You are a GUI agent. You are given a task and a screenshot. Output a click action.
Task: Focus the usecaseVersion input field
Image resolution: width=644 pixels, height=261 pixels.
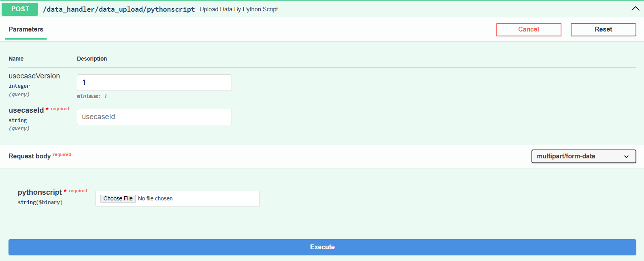[x=154, y=82]
